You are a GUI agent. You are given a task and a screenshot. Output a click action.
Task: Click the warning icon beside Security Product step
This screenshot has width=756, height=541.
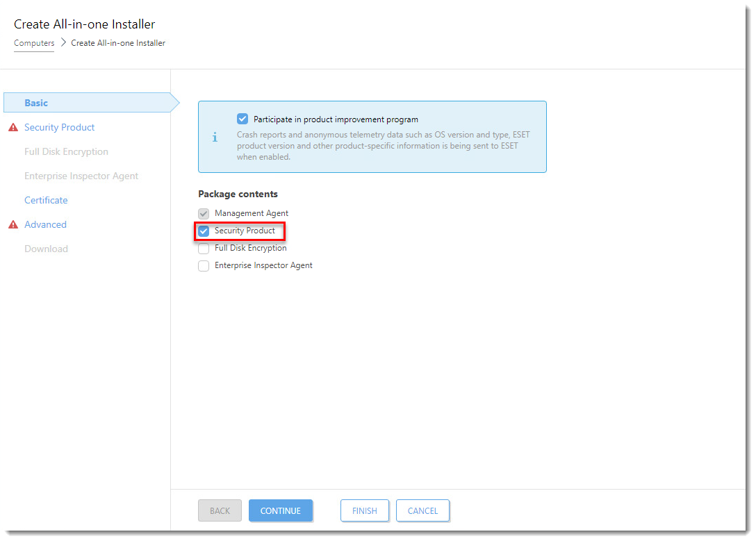tap(13, 128)
